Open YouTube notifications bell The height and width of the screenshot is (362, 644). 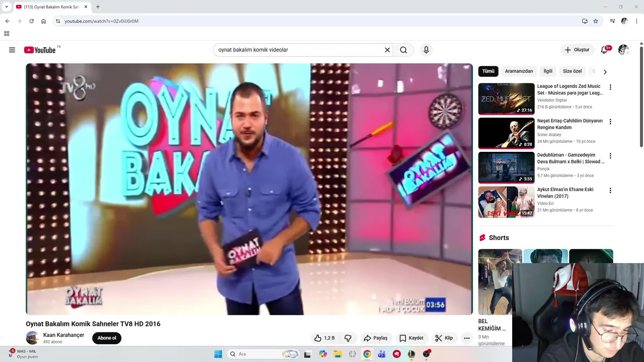[604, 50]
